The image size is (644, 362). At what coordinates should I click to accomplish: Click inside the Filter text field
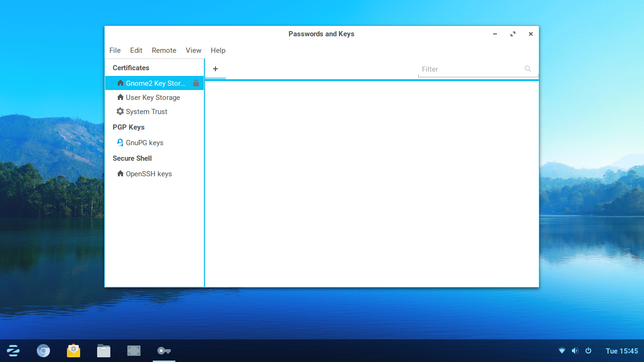click(469, 69)
